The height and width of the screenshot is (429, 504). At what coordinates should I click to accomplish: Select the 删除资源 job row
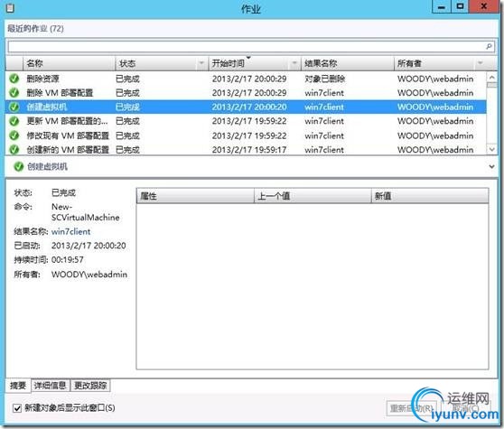(246, 79)
